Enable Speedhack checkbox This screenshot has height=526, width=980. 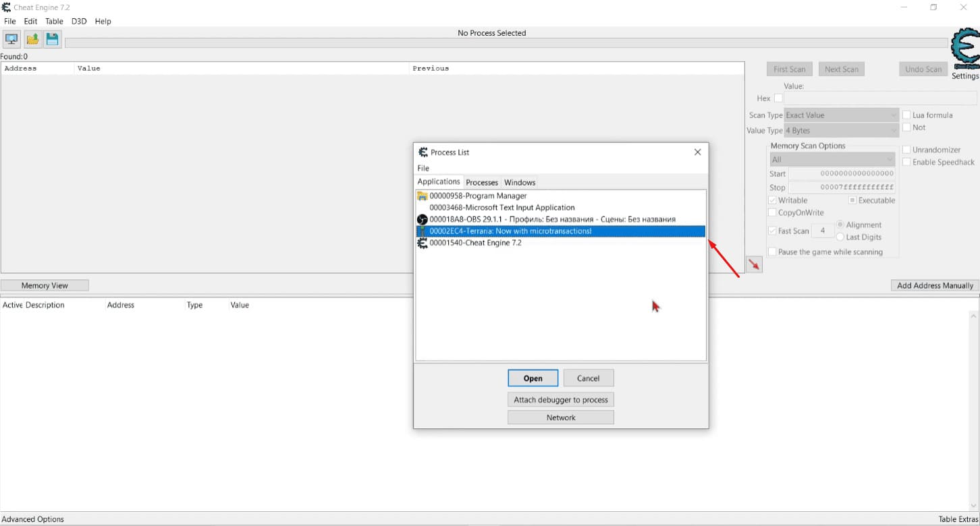pos(906,162)
